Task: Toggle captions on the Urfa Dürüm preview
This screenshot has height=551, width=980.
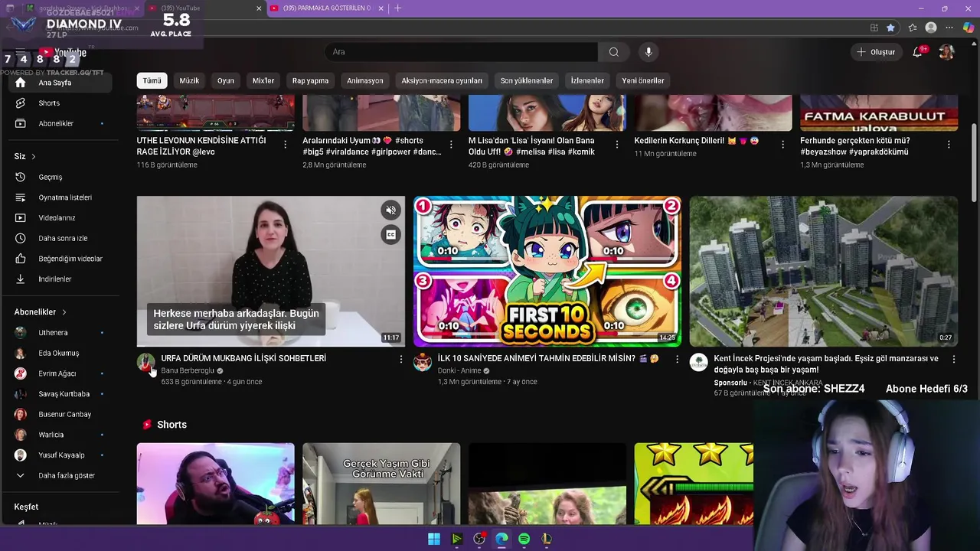Action: pos(390,235)
